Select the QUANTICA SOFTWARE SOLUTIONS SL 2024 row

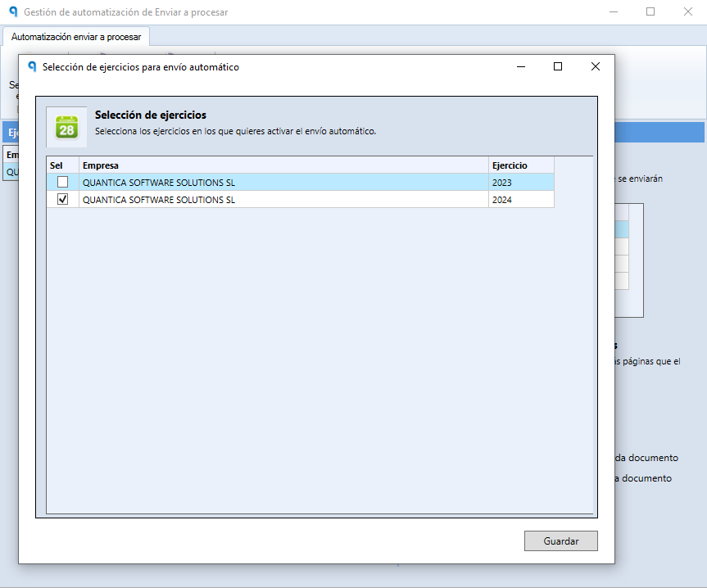click(x=301, y=200)
